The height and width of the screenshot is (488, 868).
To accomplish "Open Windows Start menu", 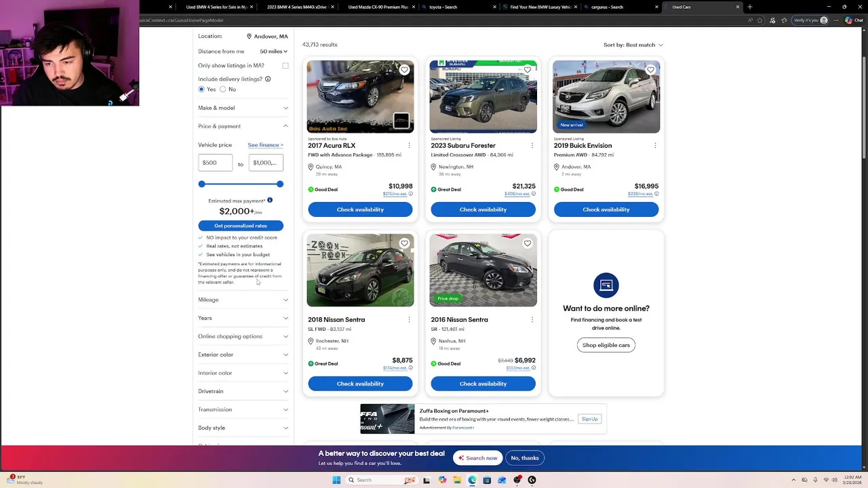I will click(x=336, y=480).
